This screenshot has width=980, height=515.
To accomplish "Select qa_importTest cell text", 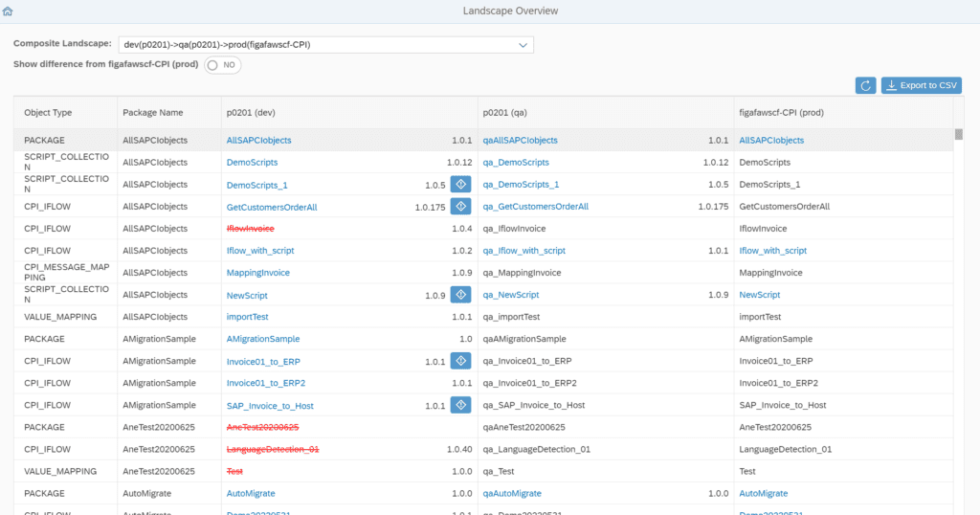I will click(x=511, y=316).
